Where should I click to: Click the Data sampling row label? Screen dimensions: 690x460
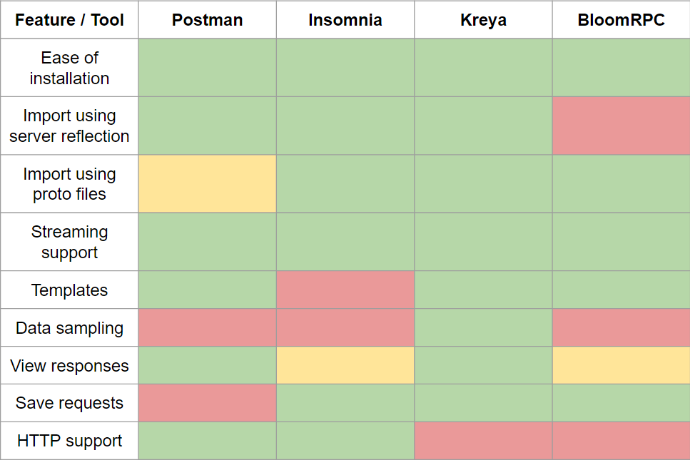coord(70,328)
